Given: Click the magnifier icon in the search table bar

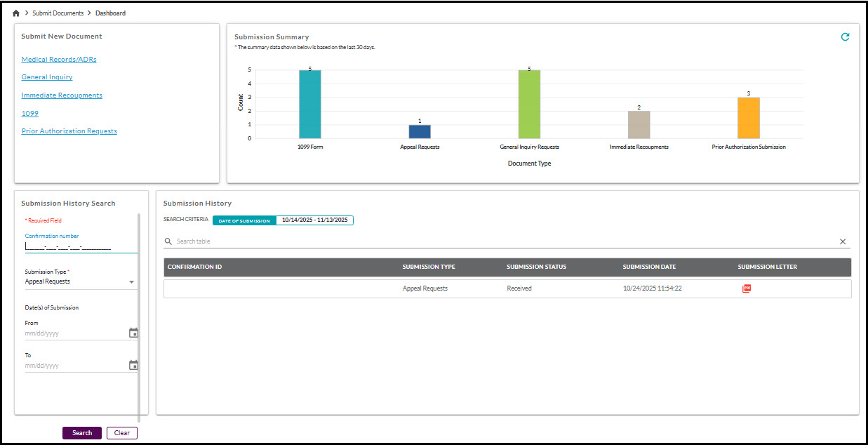Looking at the screenshot, I should [x=168, y=241].
